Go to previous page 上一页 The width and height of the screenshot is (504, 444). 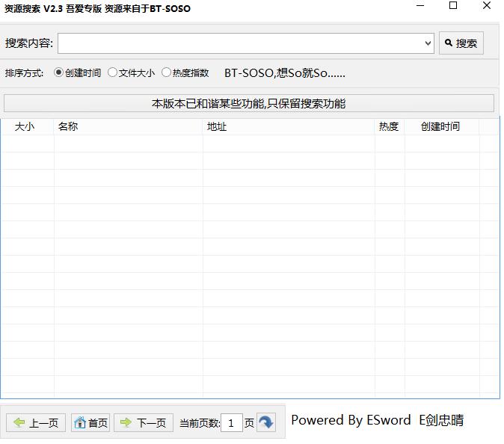36,422
